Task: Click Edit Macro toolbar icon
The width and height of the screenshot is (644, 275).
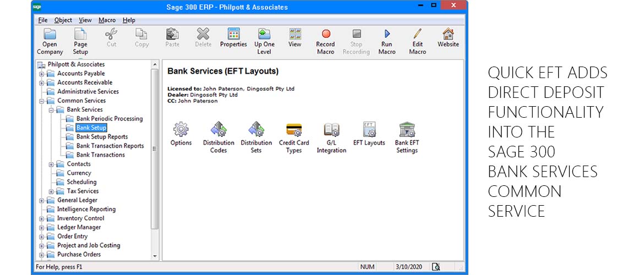Action: 417,41
